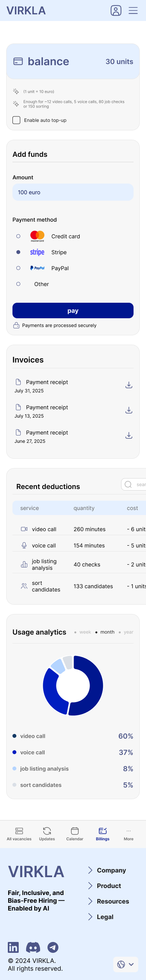This screenshot has width=146, height=980.
Task: Click the voice call microphone icon
Action: [x=24, y=545]
